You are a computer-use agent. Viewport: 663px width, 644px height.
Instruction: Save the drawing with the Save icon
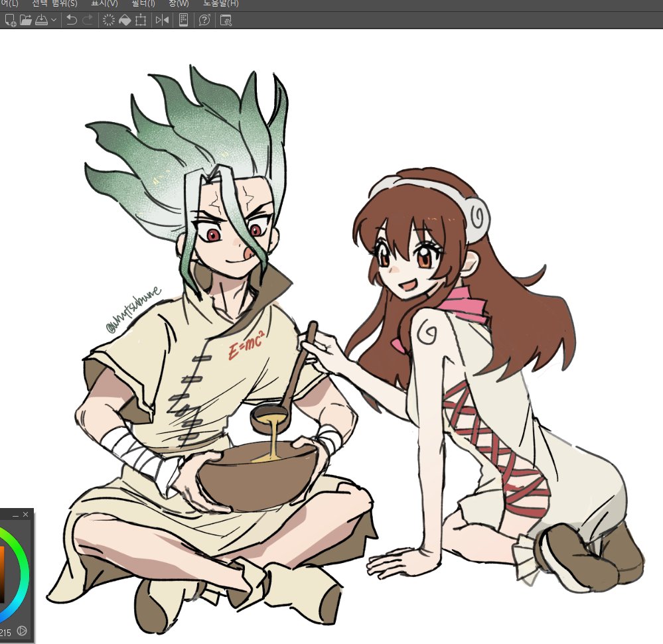tap(41, 20)
